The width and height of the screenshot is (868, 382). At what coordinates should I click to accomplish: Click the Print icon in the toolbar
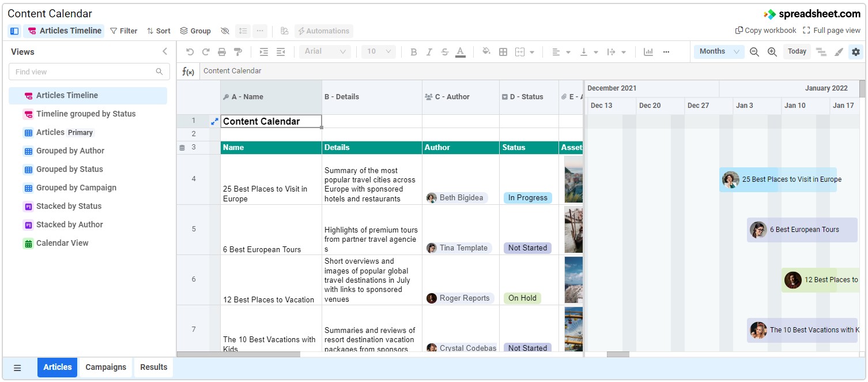(222, 51)
